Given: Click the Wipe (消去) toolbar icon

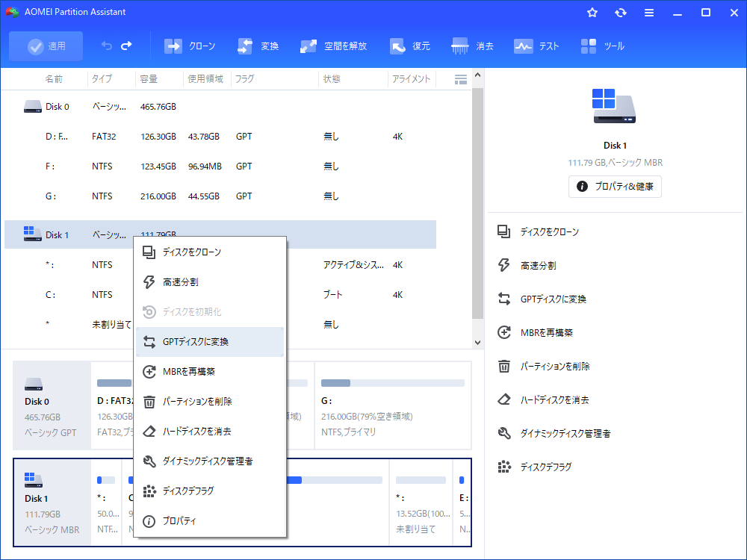Looking at the screenshot, I should (473, 46).
